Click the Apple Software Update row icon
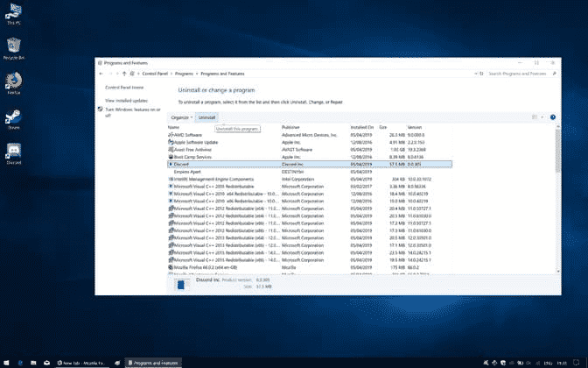588x368 pixels. point(171,142)
